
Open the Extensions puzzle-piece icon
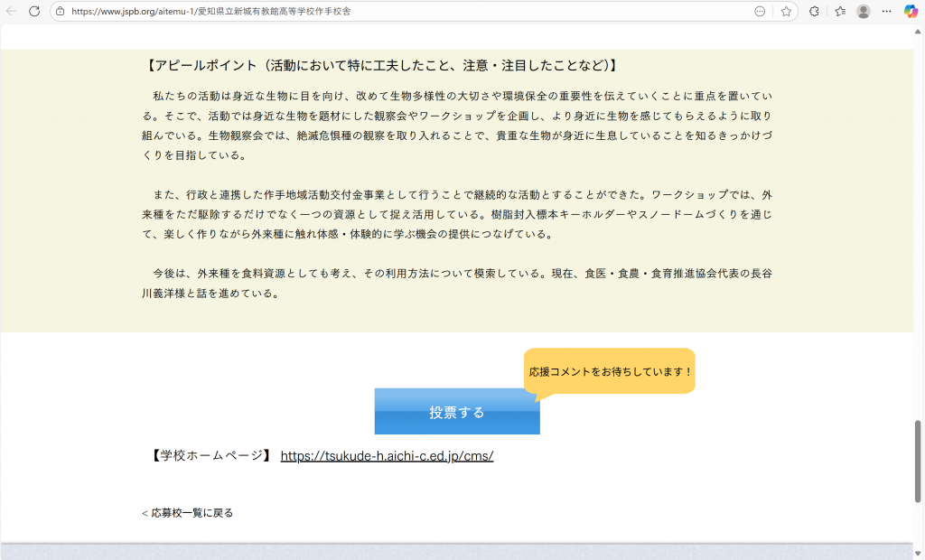point(814,12)
